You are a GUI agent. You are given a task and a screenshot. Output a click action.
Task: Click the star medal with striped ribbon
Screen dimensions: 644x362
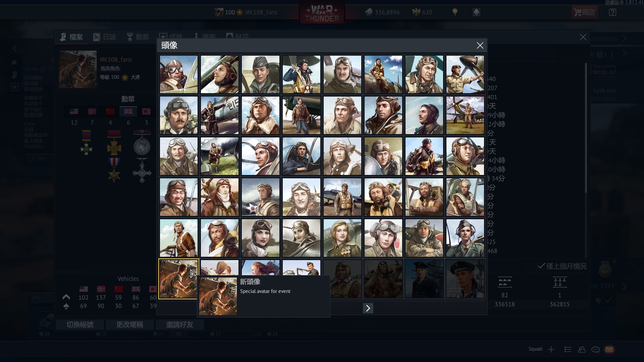point(114,170)
